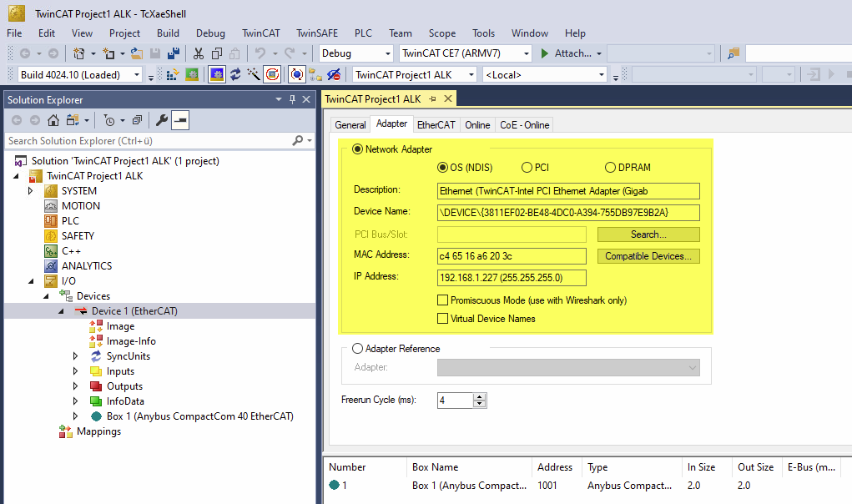852x504 pixels.
Task: Switch to the General tab
Action: click(350, 125)
